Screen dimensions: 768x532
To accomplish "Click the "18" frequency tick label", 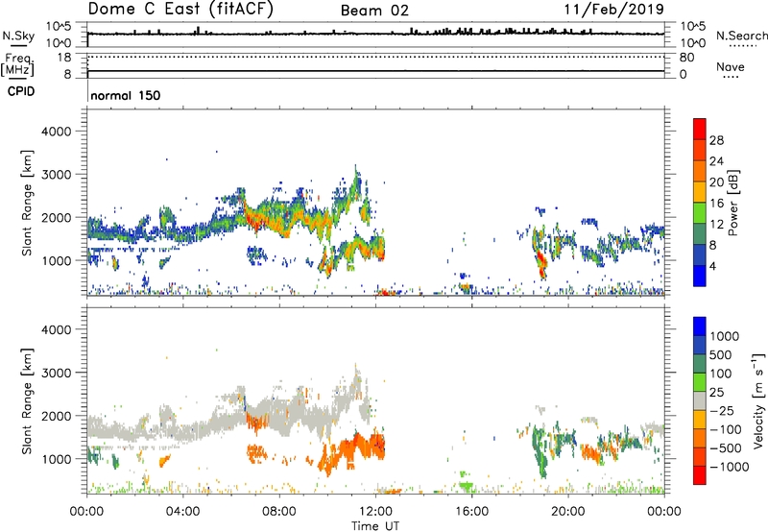I will (x=64, y=58).
